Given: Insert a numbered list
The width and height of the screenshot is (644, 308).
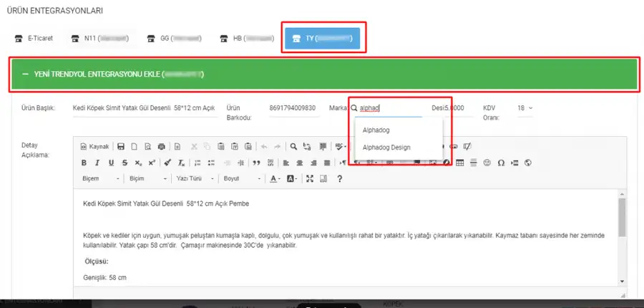Looking at the screenshot, I should 197,163.
